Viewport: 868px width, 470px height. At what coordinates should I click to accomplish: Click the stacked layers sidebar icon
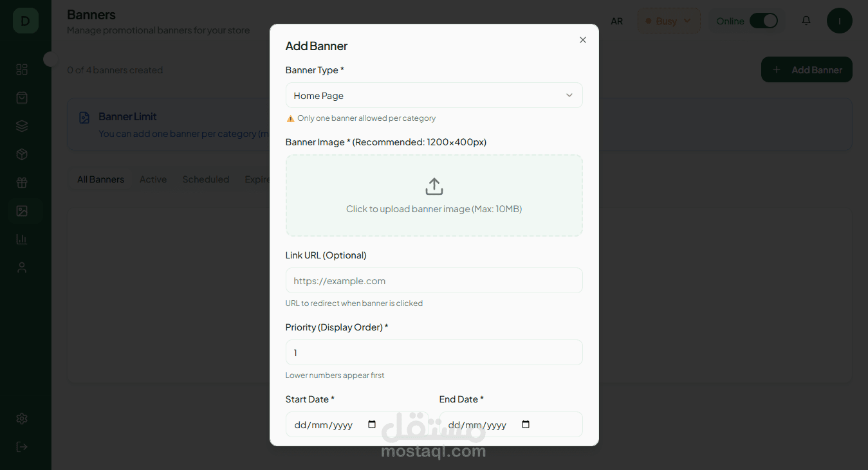22,126
